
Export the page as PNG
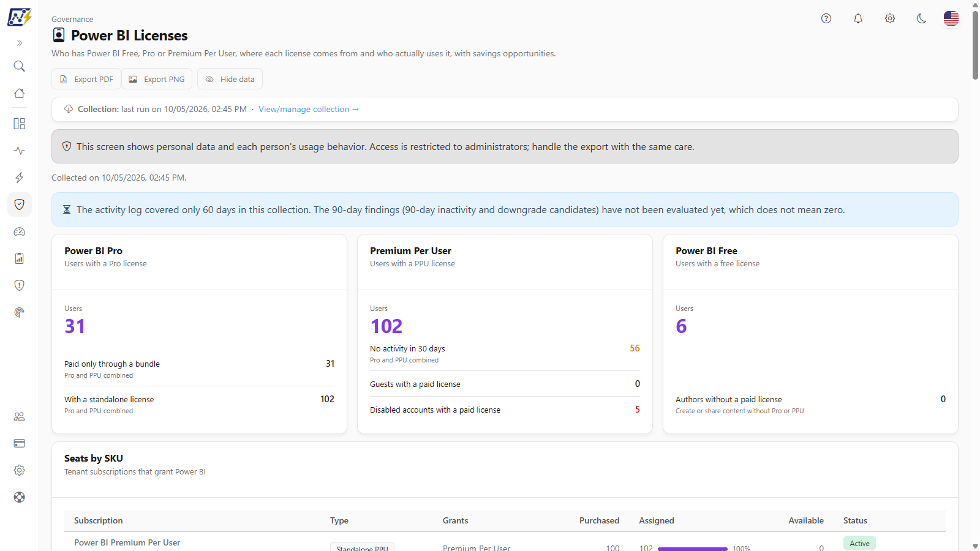157,79
